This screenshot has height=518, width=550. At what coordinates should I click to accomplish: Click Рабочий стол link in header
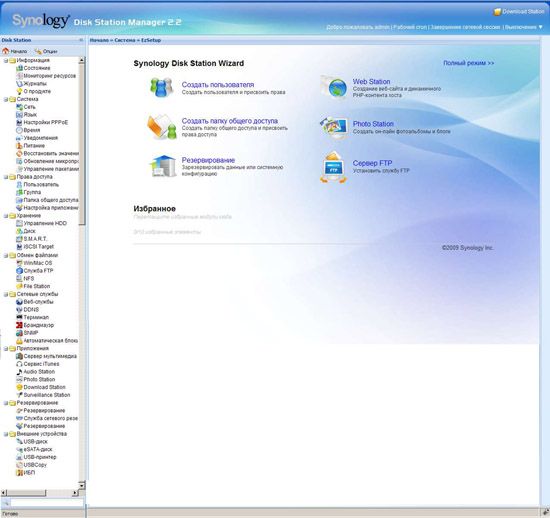[x=410, y=27]
